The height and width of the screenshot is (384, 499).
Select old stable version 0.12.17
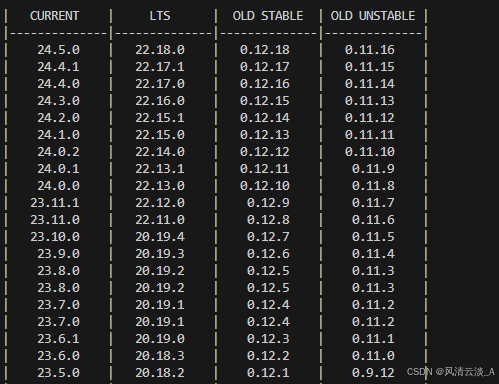tap(265, 67)
